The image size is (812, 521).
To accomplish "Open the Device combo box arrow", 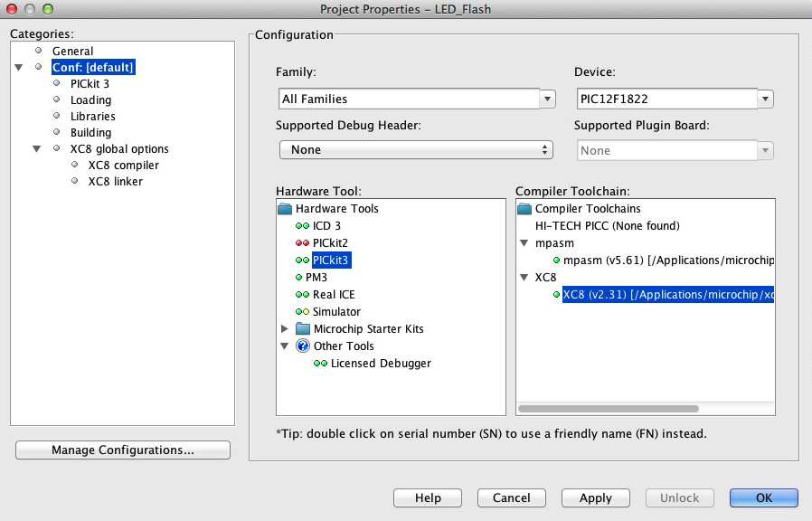I will [765, 99].
